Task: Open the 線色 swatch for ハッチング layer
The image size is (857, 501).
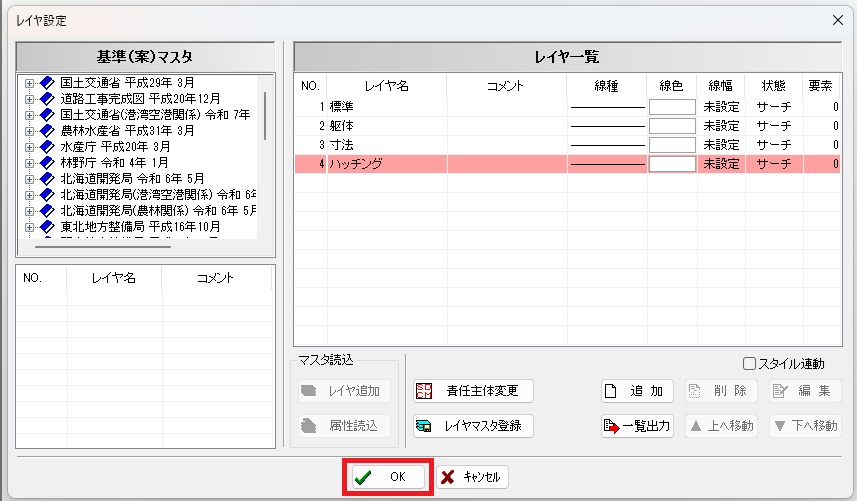Action: (x=672, y=164)
